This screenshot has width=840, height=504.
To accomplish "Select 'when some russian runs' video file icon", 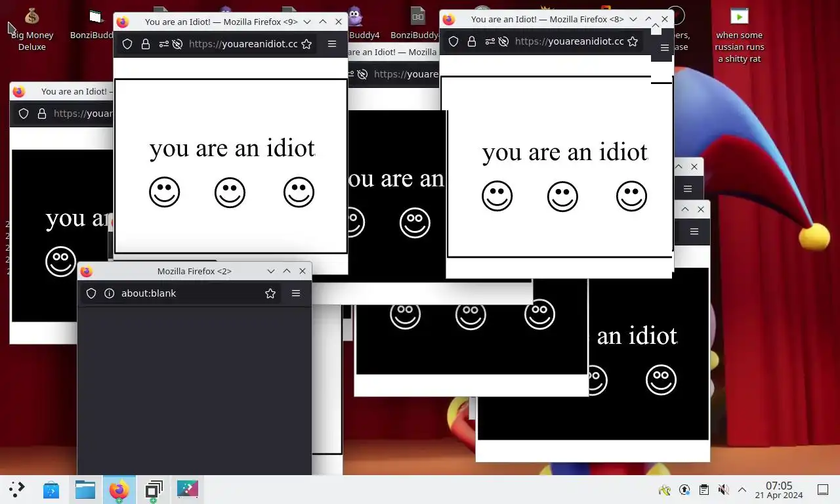I will (740, 35).
